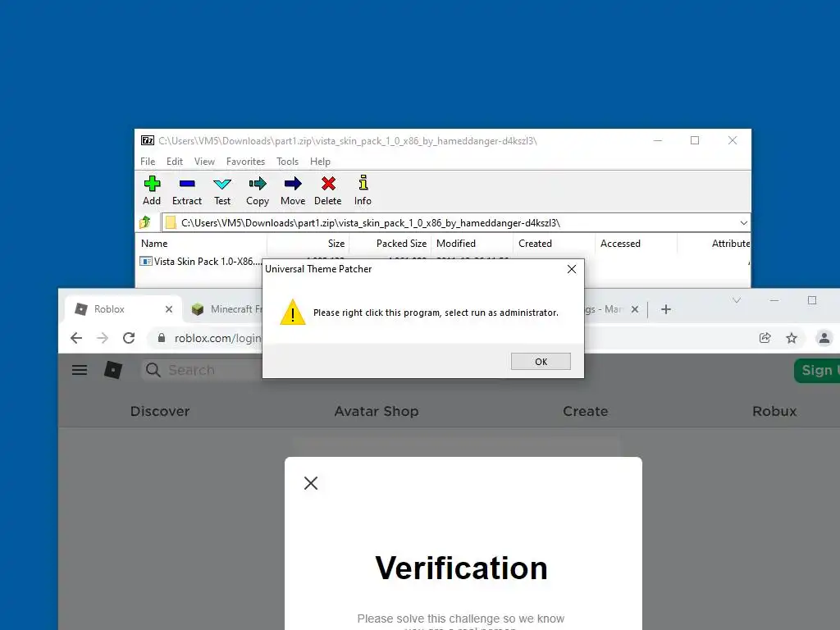Viewport: 840px width, 630px height.
Task: Click the Add button in 7-Zip toolbar
Action: pos(152,190)
